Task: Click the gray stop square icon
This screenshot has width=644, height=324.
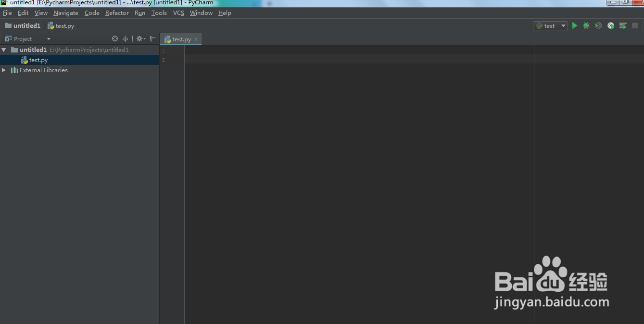Action: click(x=635, y=26)
